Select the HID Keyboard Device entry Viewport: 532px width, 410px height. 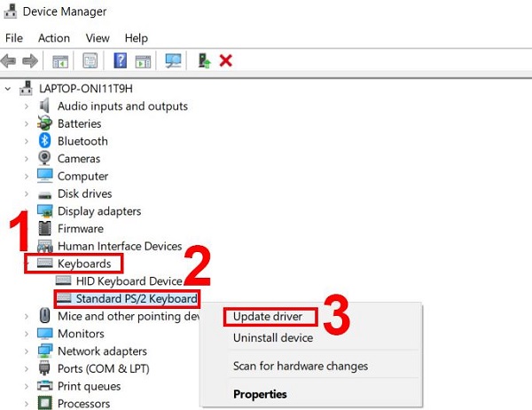click(129, 281)
